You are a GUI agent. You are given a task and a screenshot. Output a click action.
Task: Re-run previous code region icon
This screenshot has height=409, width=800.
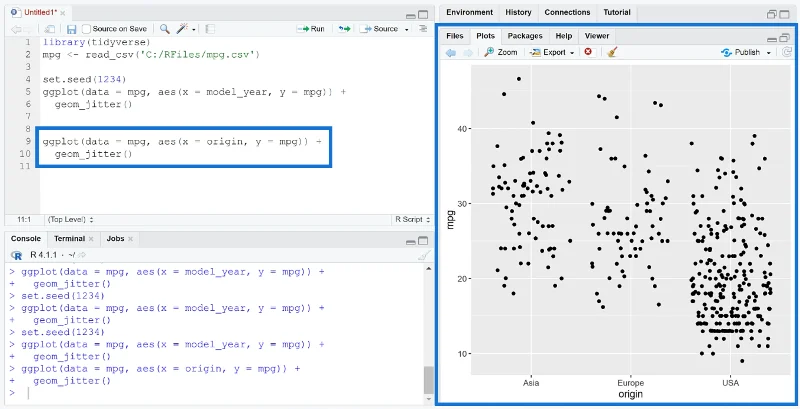[x=344, y=29]
